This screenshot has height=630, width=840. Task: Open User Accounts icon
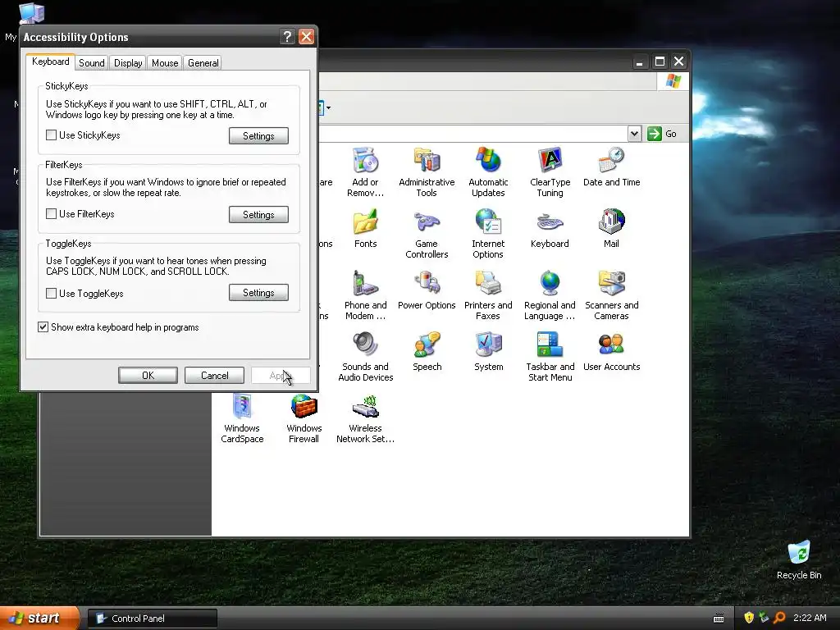(x=611, y=351)
